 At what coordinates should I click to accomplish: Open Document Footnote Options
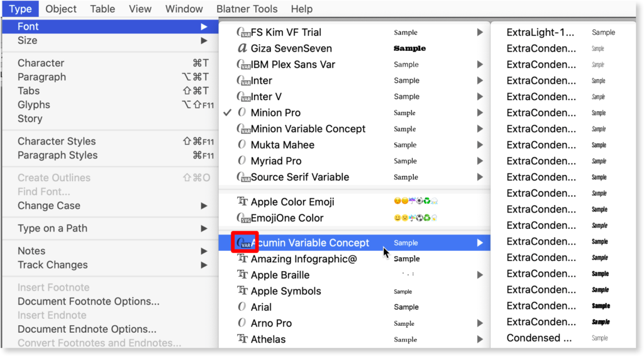tap(88, 301)
